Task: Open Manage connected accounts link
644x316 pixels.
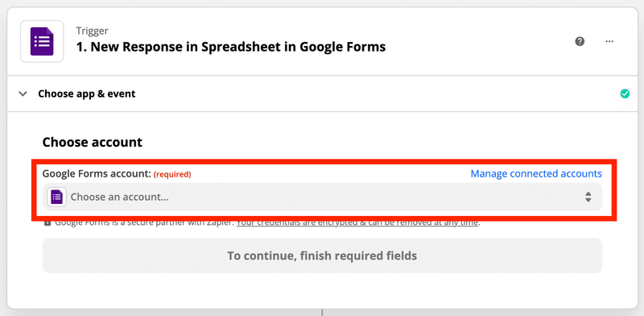Action: coord(536,173)
